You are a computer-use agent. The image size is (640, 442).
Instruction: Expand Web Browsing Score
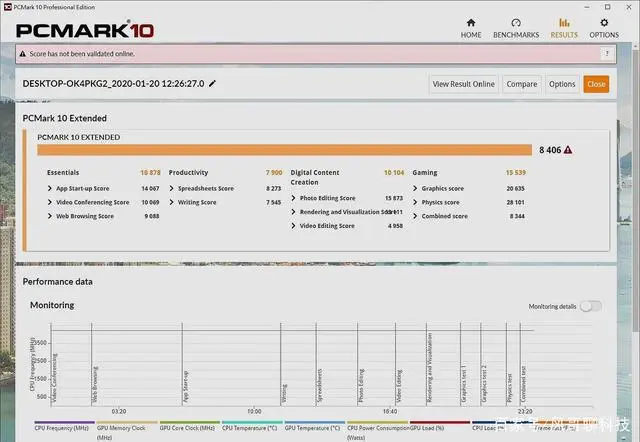(x=50, y=216)
